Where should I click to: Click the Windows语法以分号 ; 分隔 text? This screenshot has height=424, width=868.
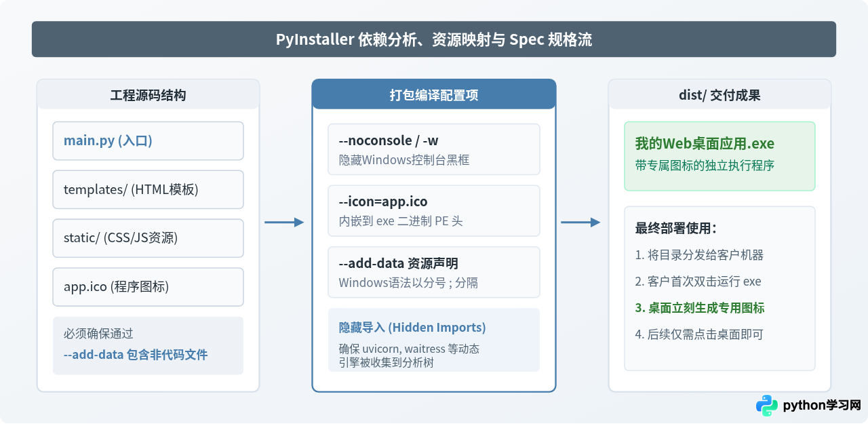point(408,283)
